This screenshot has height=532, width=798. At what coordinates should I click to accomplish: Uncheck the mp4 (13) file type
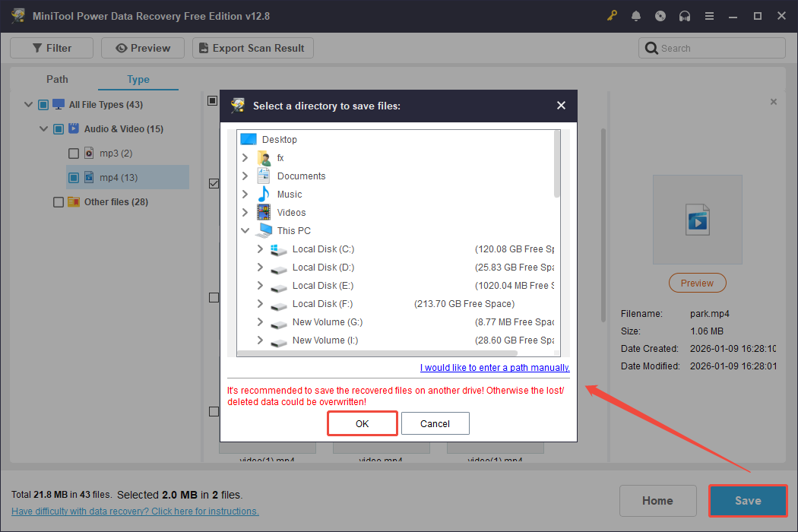pos(74,177)
